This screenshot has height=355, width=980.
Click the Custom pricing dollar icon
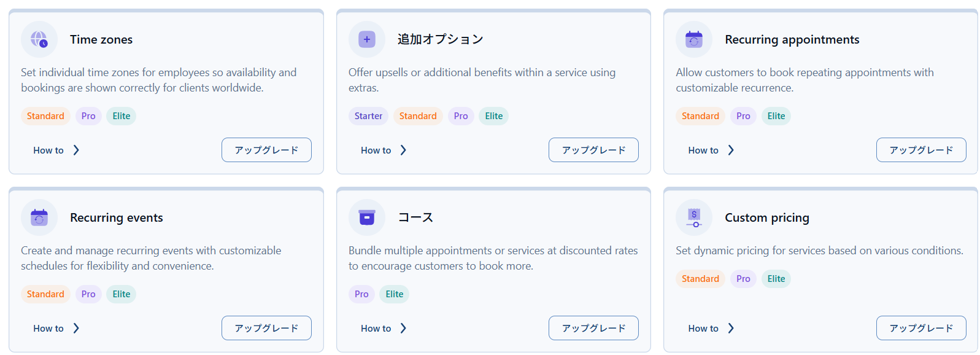(694, 217)
